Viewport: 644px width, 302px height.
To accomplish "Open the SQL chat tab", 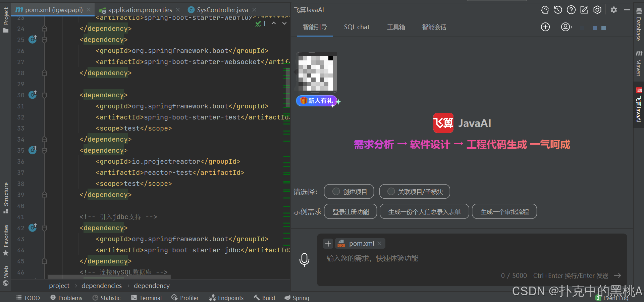I will [357, 27].
